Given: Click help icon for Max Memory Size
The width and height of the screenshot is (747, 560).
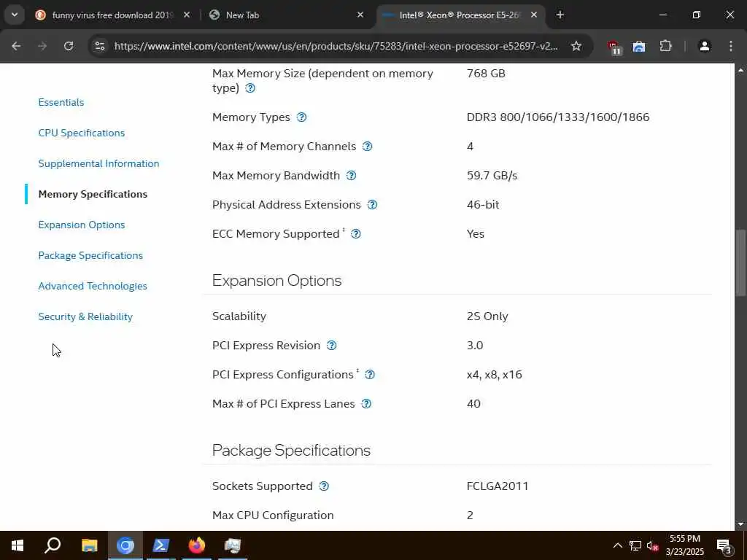Looking at the screenshot, I should click(x=250, y=88).
